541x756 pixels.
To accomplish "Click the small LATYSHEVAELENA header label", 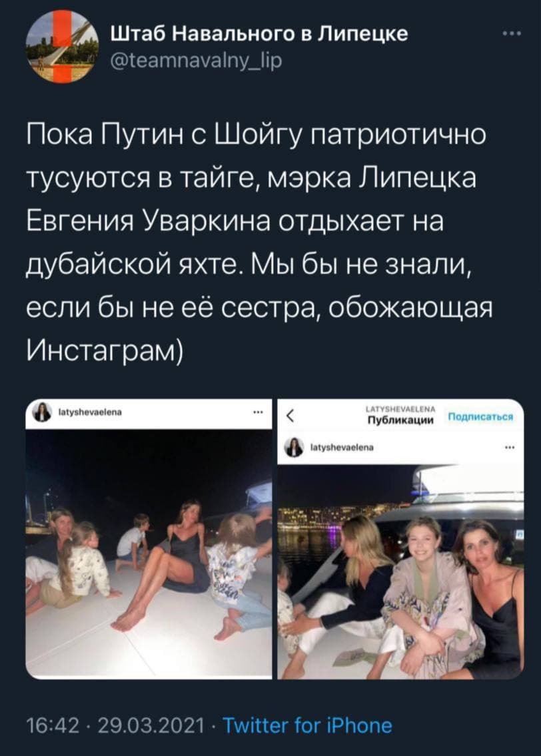I will [400, 409].
